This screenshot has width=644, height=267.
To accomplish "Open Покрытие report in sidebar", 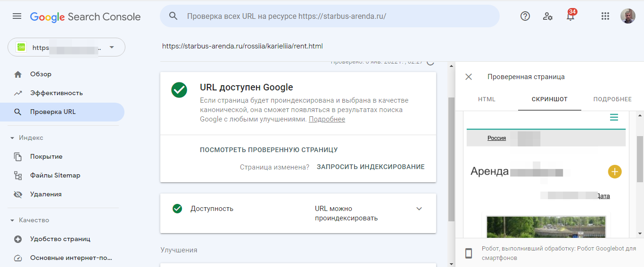I will pyautogui.click(x=62, y=157).
